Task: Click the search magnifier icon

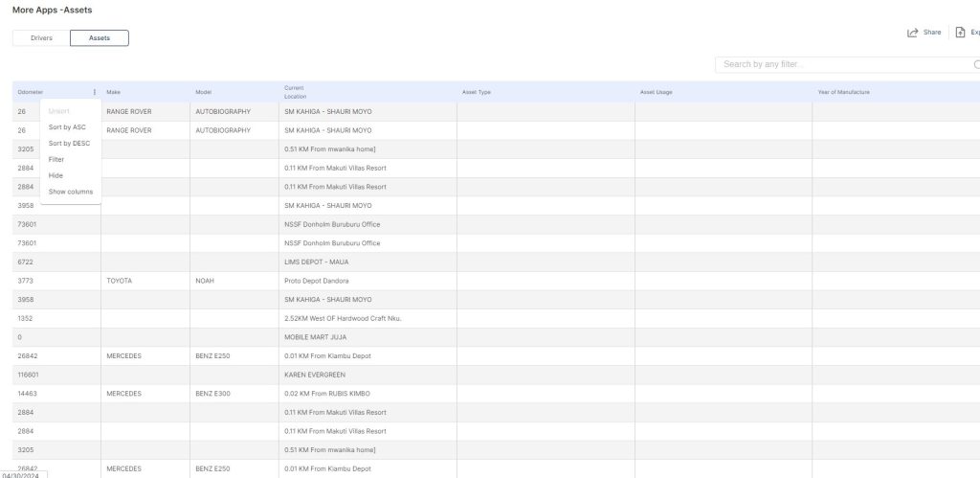Action: (976, 64)
